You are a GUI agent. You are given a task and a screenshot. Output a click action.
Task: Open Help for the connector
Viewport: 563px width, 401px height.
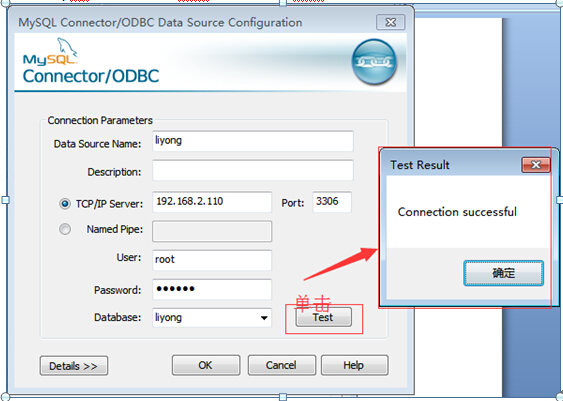coord(354,365)
